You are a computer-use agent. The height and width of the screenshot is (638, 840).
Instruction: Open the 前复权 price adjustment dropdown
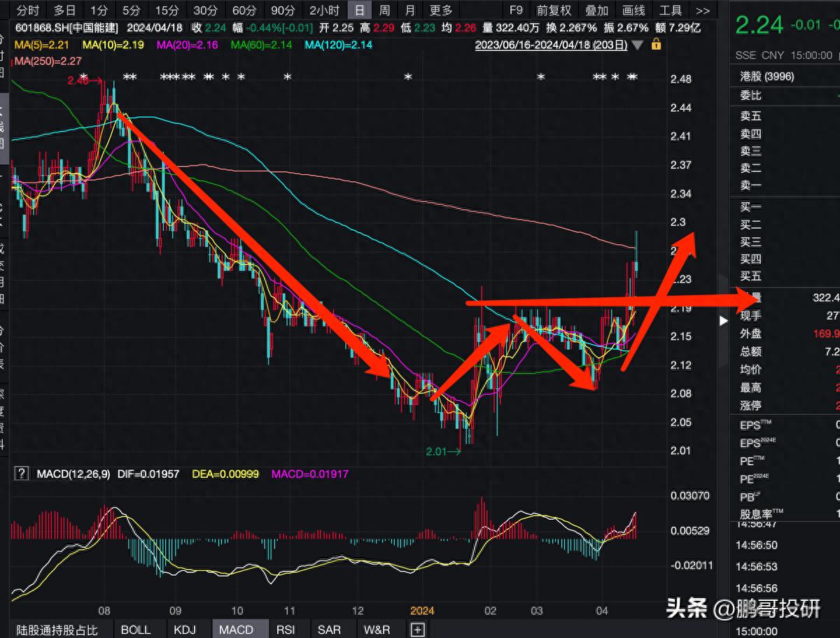(x=554, y=10)
